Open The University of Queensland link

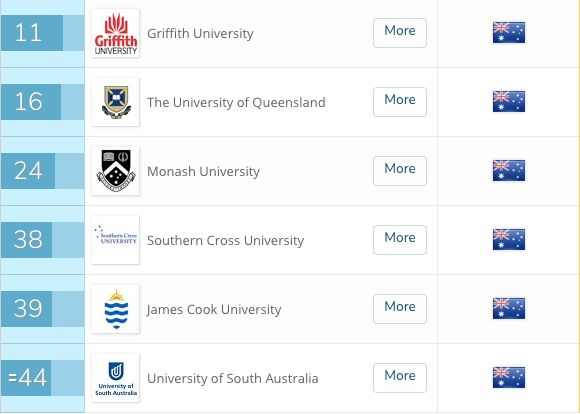pyautogui.click(x=236, y=102)
